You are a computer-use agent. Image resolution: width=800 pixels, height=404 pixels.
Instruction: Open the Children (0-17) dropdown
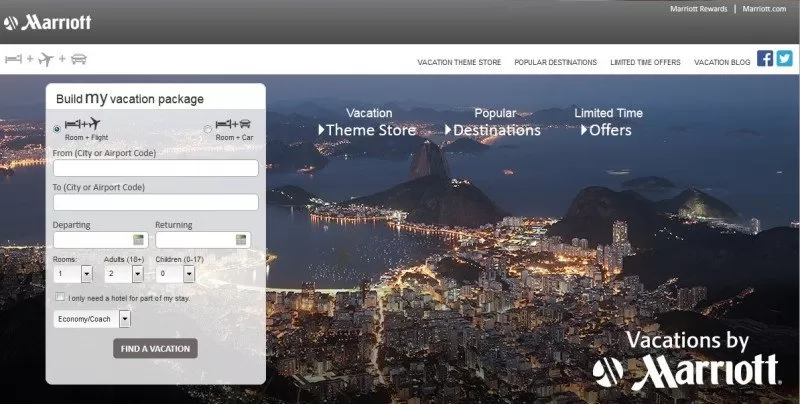pos(175,274)
